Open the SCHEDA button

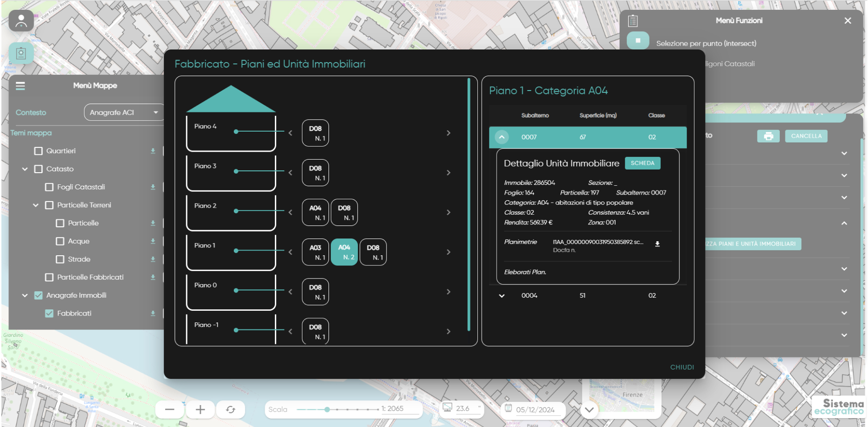pos(643,163)
